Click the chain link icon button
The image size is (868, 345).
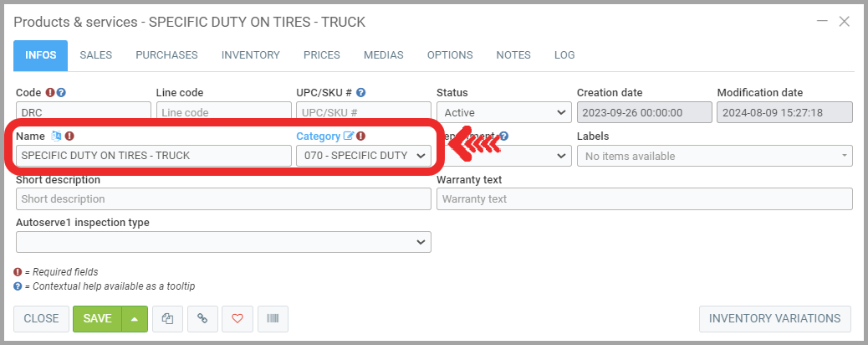(x=202, y=319)
